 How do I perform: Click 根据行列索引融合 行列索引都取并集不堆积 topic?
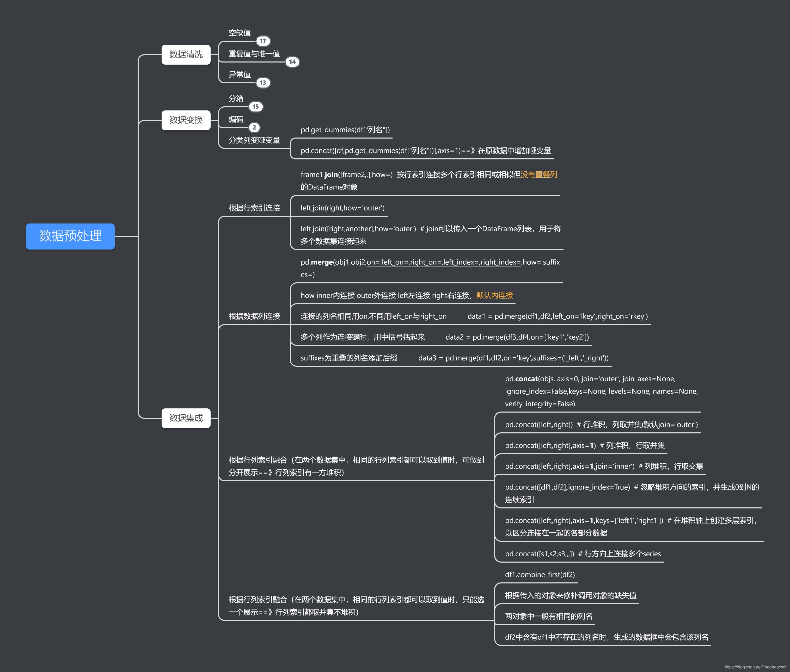point(356,606)
